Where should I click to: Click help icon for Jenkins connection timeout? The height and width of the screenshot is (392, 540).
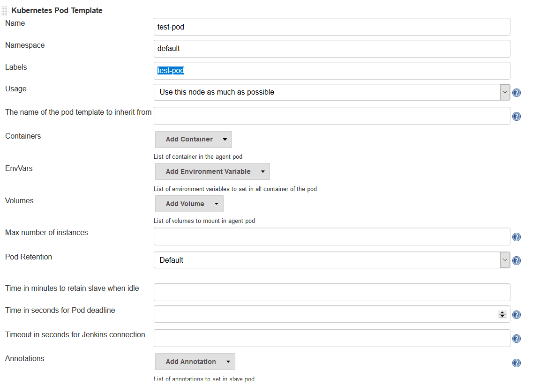516,338
